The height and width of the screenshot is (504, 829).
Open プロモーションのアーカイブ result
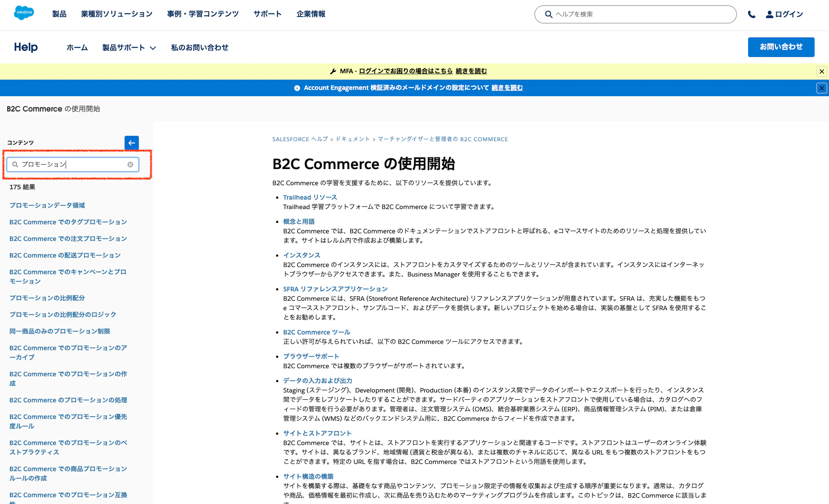[68, 352]
